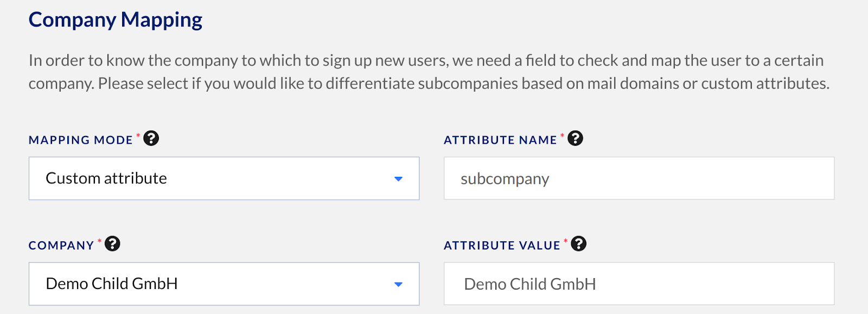Screen dimensions: 868x314
Task: Expand Mapping Mode using its blue arrow
Action: (398, 179)
